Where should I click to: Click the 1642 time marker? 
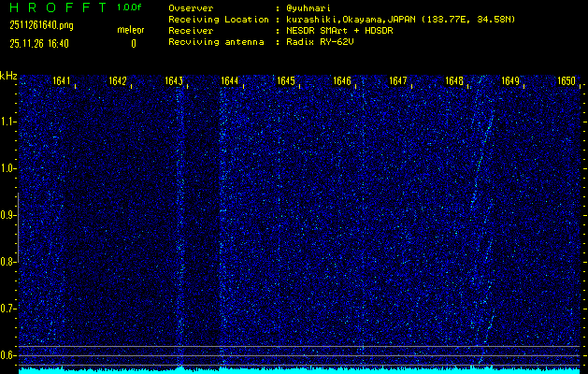pyautogui.click(x=118, y=81)
